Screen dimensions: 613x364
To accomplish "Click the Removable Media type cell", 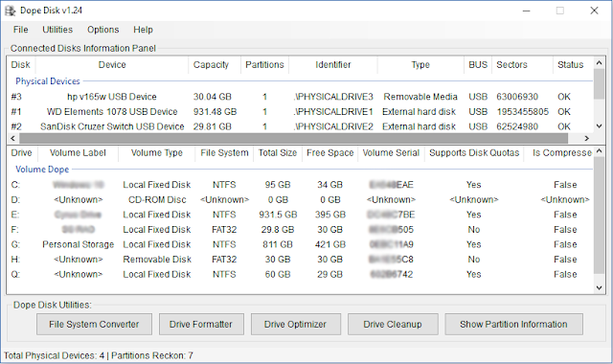I will click(x=420, y=97).
